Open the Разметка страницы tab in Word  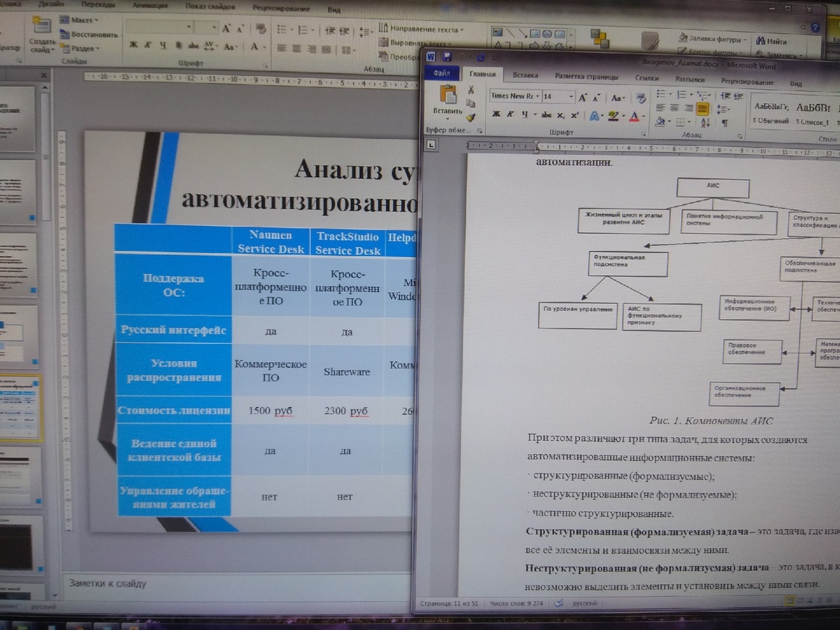click(x=586, y=77)
